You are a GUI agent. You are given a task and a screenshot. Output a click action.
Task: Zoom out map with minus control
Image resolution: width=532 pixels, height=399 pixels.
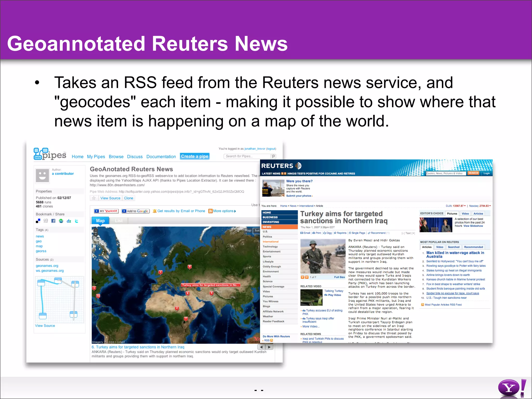[x=95, y=230]
